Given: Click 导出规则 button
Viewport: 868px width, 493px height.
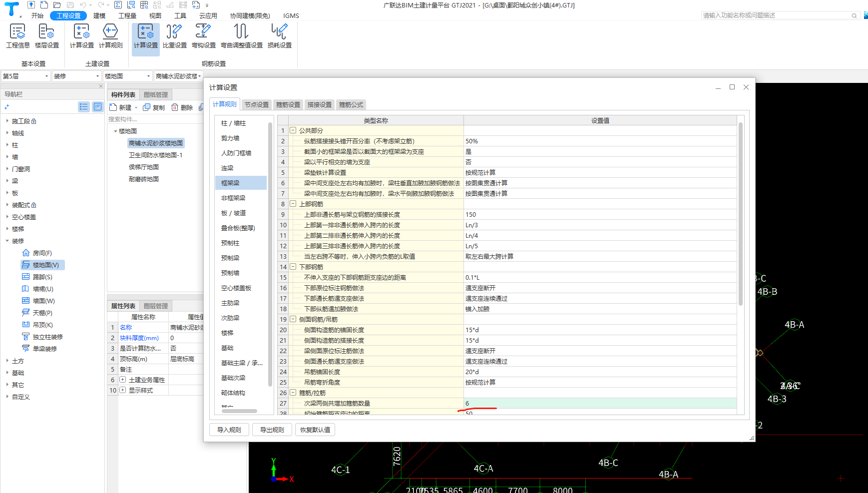Looking at the screenshot, I should pos(272,430).
